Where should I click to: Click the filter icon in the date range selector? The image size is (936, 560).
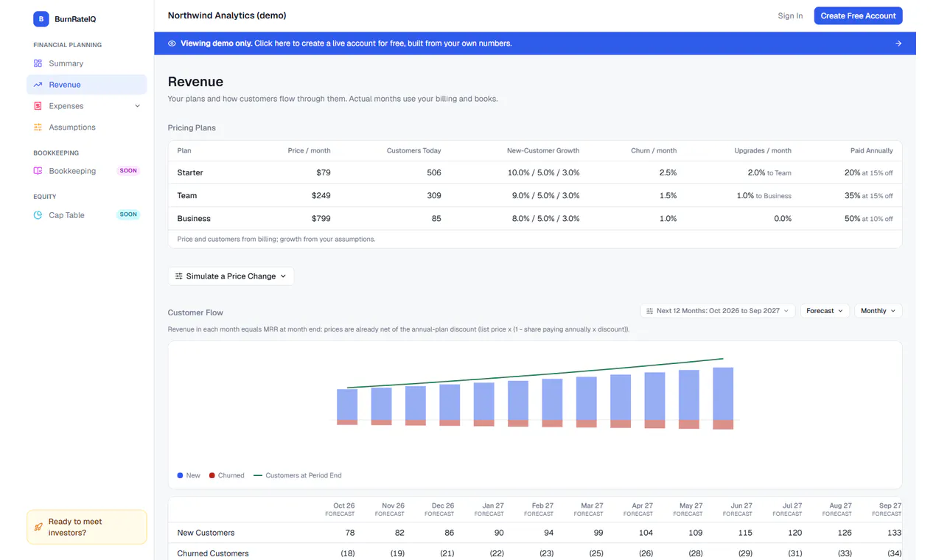pos(649,311)
